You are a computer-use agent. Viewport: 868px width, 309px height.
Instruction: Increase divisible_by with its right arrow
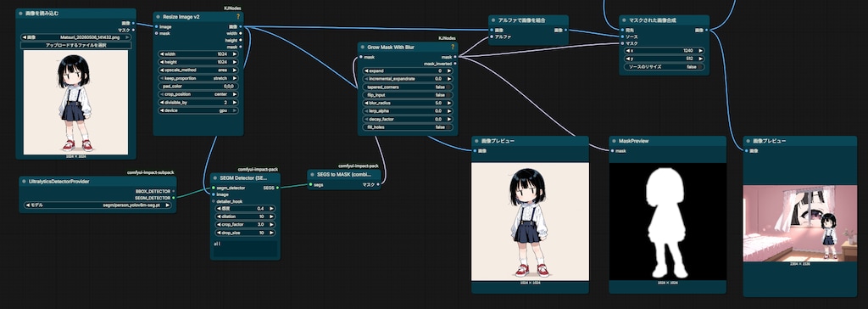pos(236,103)
